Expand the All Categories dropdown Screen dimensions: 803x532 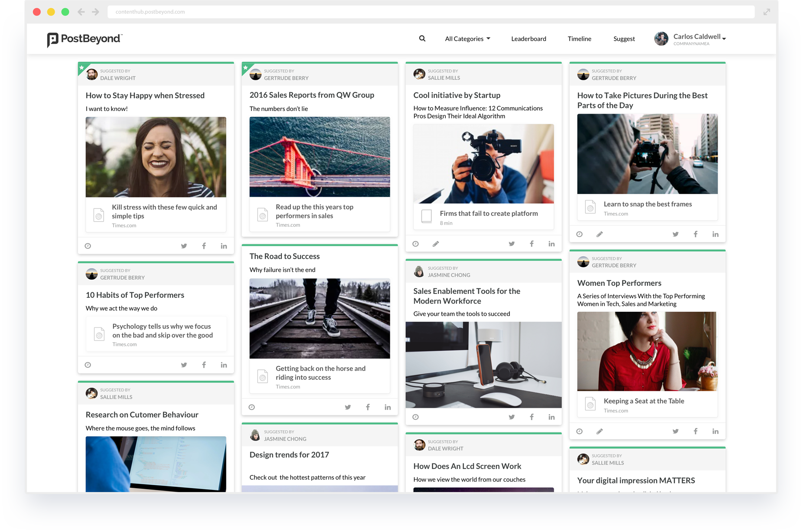pos(467,39)
